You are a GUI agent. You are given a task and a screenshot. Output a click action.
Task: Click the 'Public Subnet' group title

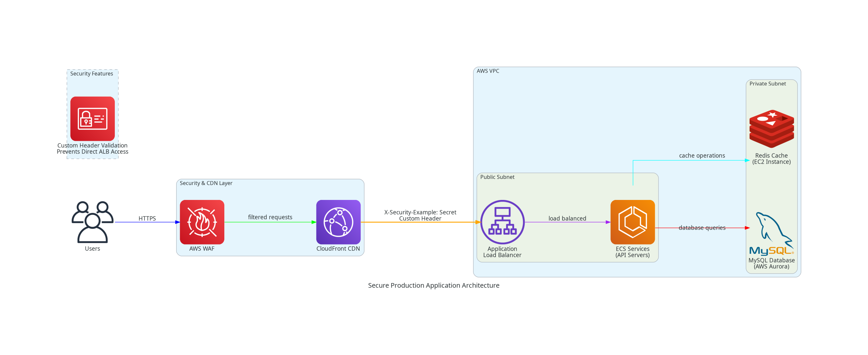[497, 177]
